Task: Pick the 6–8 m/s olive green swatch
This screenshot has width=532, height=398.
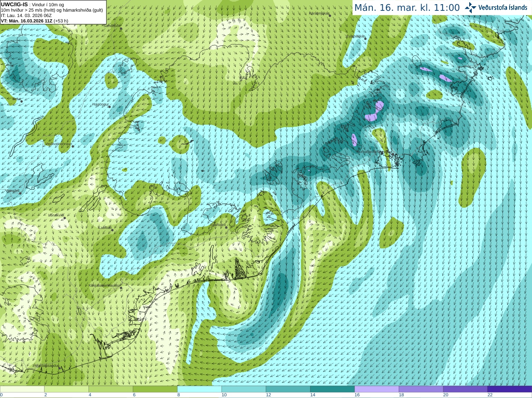Action: tap(155, 389)
